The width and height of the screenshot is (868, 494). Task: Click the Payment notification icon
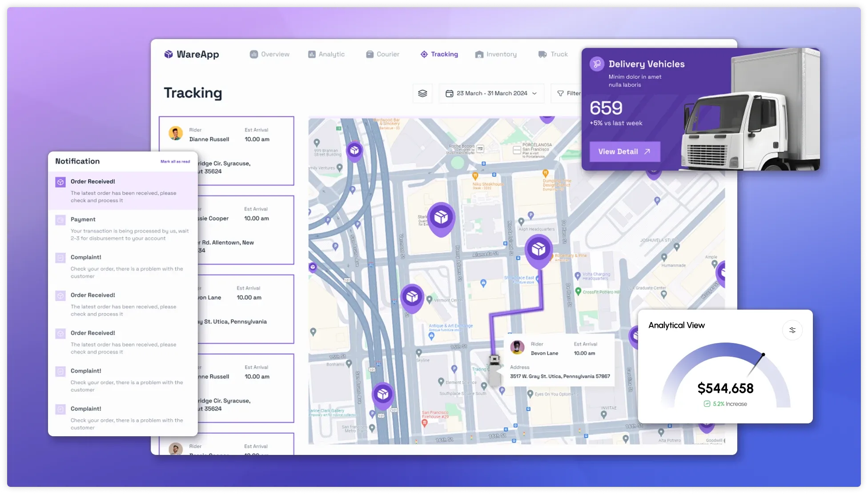60,220
